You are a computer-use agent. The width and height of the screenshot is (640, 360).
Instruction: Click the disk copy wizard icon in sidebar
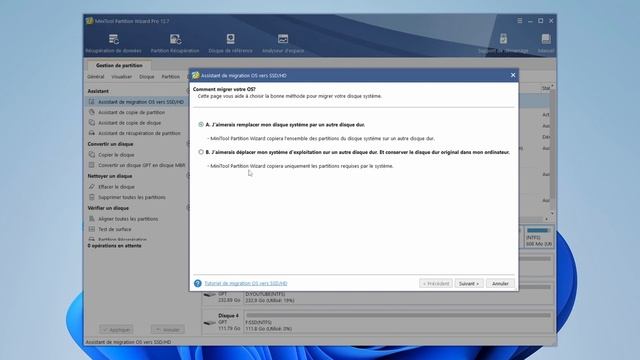click(x=92, y=122)
